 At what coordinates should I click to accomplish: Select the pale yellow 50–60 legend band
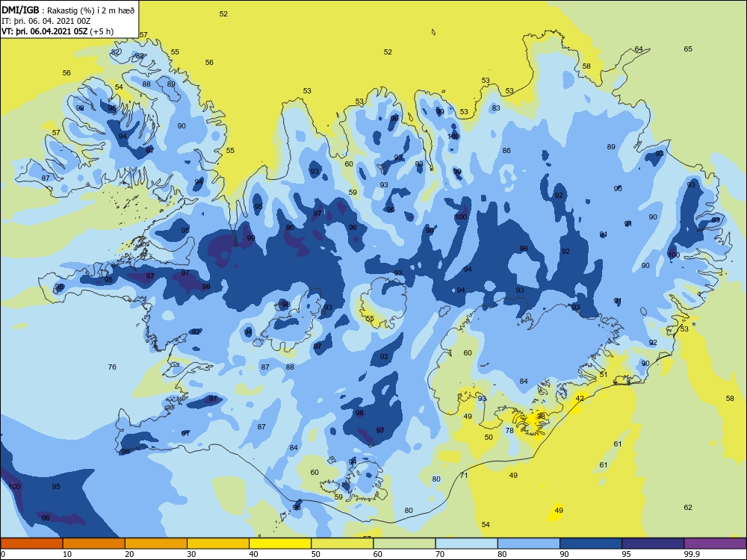pyautogui.click(x=342, y=544)
